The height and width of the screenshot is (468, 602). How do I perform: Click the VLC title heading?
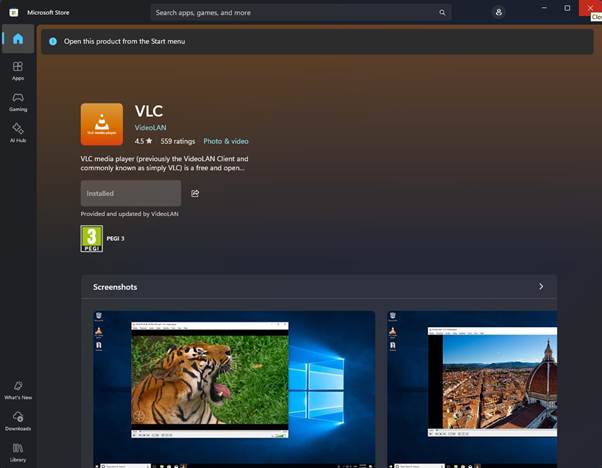[x=149, y=111]
